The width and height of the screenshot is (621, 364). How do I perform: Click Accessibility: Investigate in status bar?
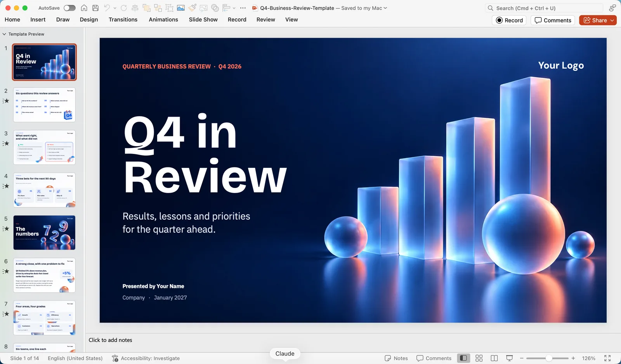tap(146, 358)
